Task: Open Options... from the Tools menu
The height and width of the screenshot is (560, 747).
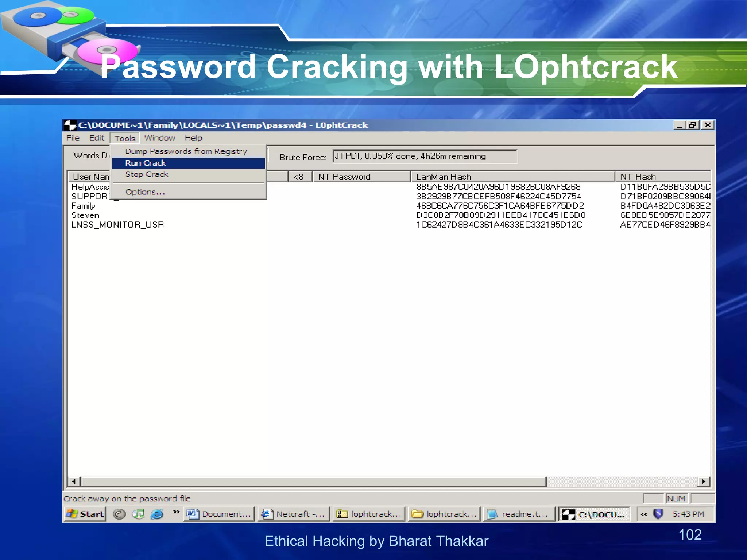Action: coord(145,192)
